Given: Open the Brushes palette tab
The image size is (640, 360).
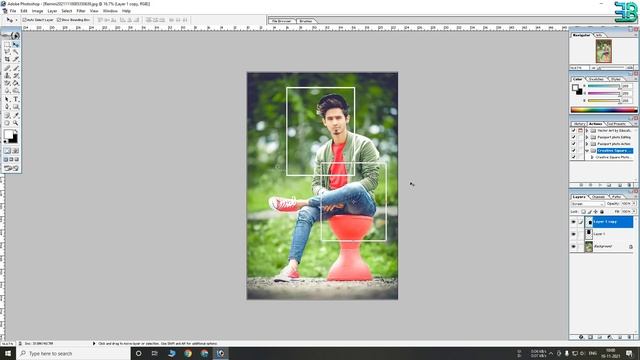Looking at the screenshot, I should click(x=305, y=21).
